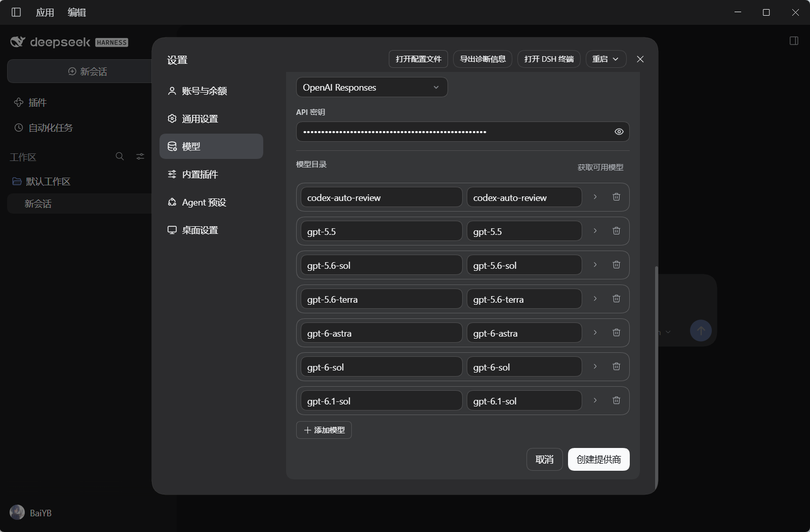Viewport: 810px width, 532px height.
Task: Click the gpt-6-sol model name field
Action: click(x=381, y=367)
